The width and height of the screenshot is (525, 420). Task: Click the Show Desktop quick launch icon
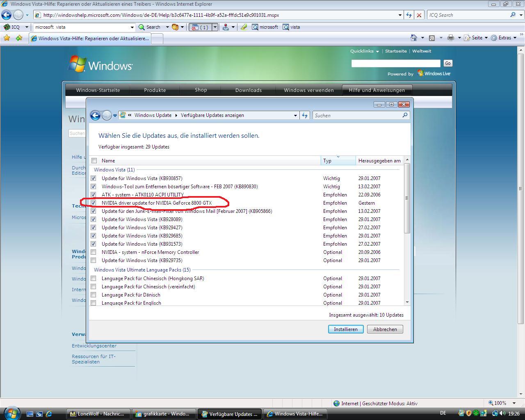pos(30,414)
